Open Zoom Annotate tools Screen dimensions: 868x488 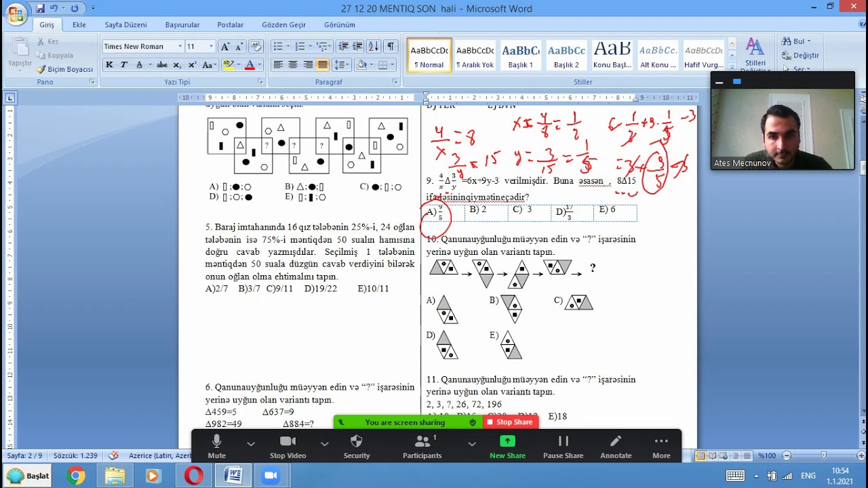(616, 447)
